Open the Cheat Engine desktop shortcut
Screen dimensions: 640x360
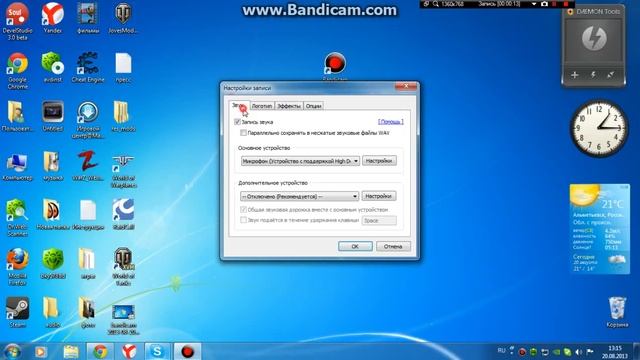88,67
